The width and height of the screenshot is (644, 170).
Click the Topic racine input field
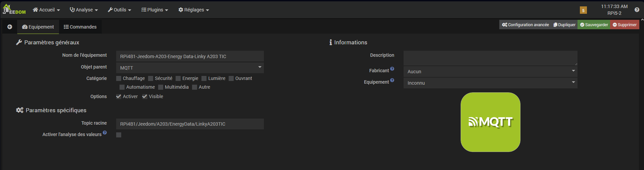coord(190,124)
